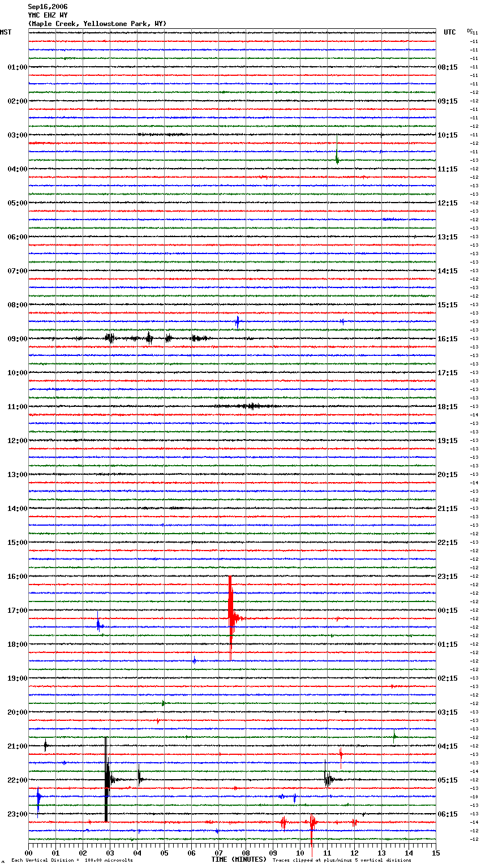Screen dimensions: 481x868
Task: Select the 01:00 MST time label
Action: click(17, 67)
